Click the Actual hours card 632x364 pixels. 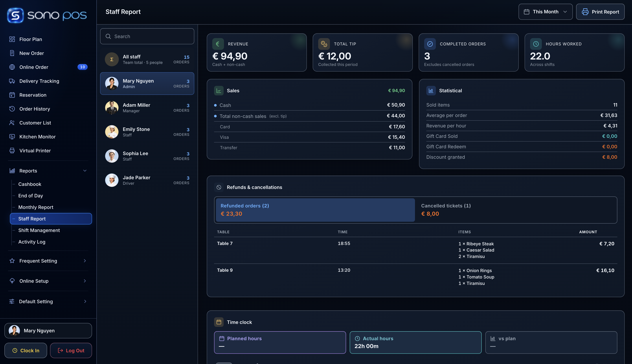[416, 343]
